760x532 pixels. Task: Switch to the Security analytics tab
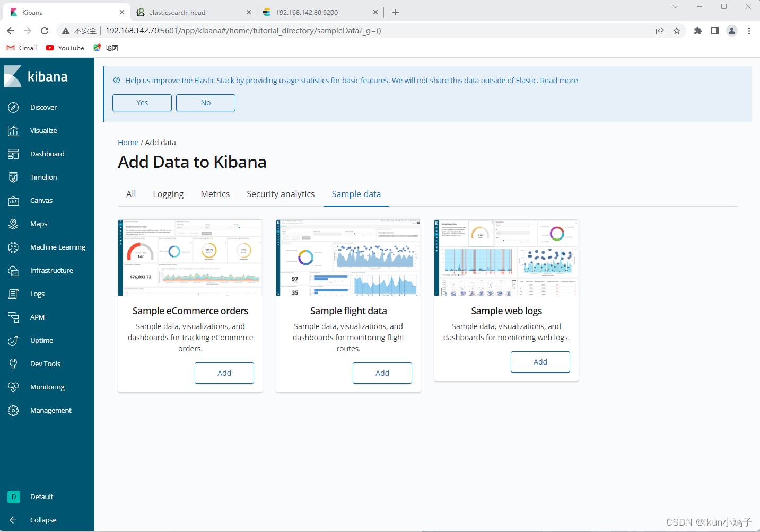pyautogui.click(x=281, y=194)
